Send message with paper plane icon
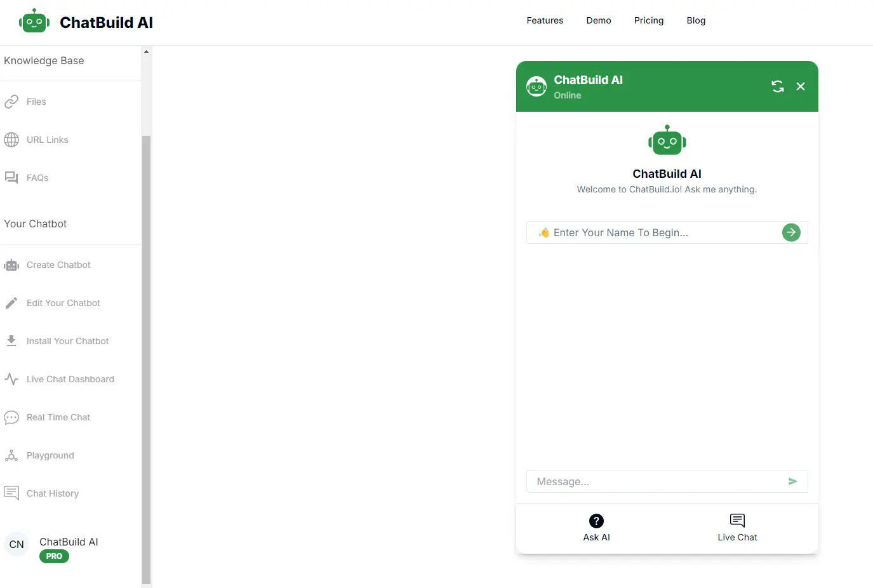The width and height of the screenshot is (873, 588). 792,481
